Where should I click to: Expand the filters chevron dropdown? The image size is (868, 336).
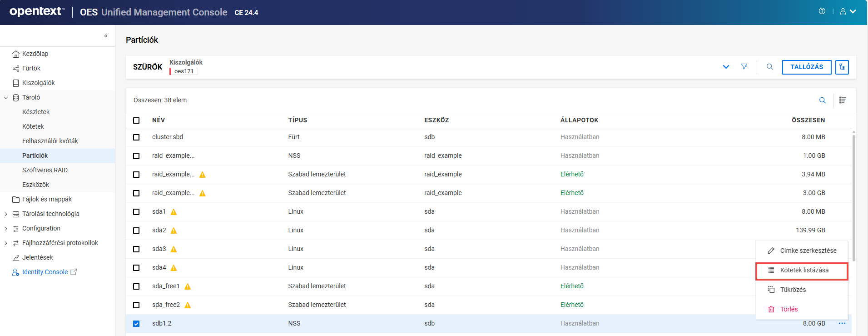[x=726, y=67]
